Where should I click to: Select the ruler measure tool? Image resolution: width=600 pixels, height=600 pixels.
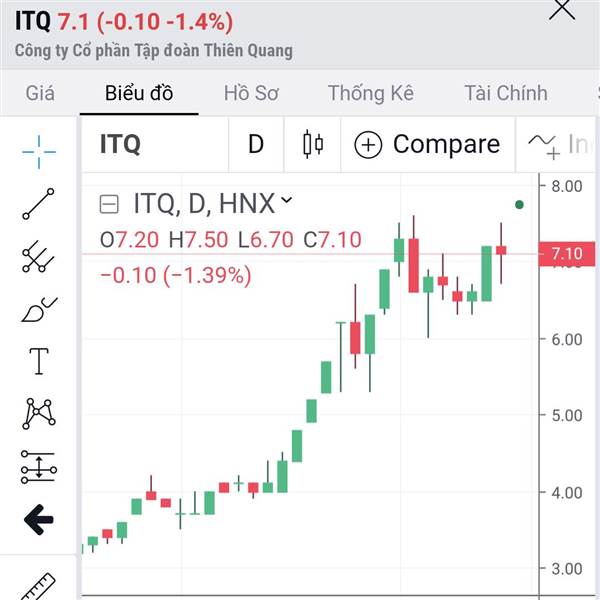point(38,587)
